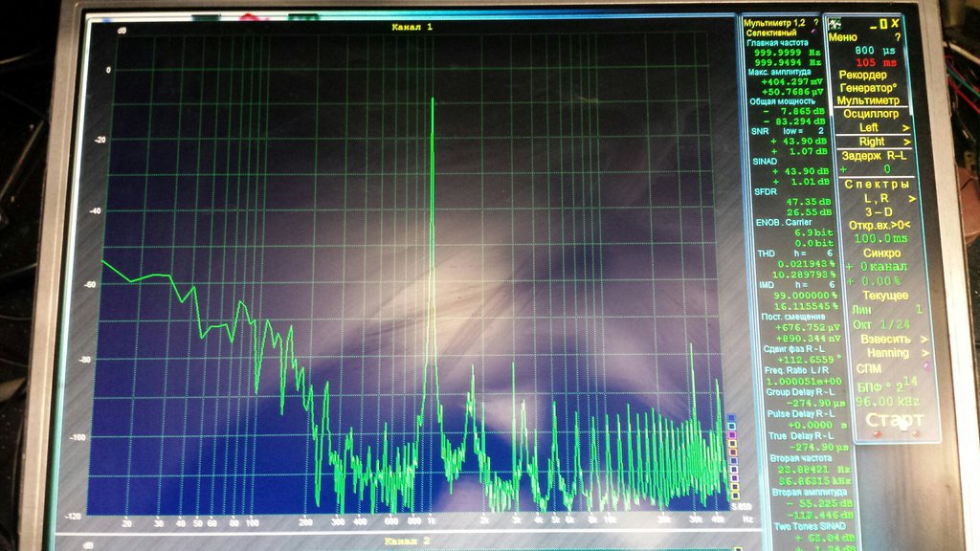Viewport: 980px width, 551px height.
Task: Expand the Left channel submenu arrow
Action: [905, 127]
